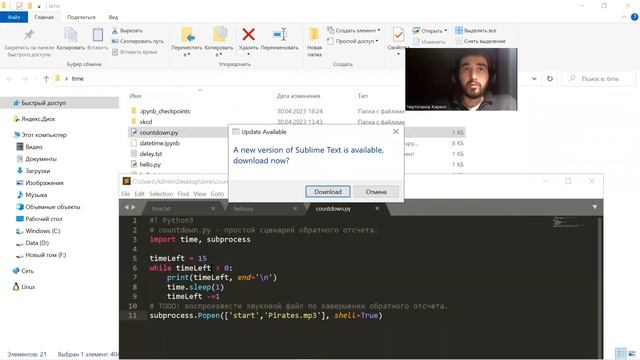Click the Explorer back arrow
Viewport: 640px width, 360px height.
pyautogui.click(x=9, y=79)
